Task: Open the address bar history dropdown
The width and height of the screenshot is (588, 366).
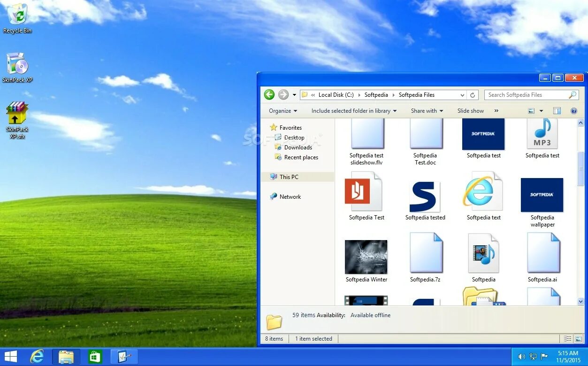Action: click(462, 94)
